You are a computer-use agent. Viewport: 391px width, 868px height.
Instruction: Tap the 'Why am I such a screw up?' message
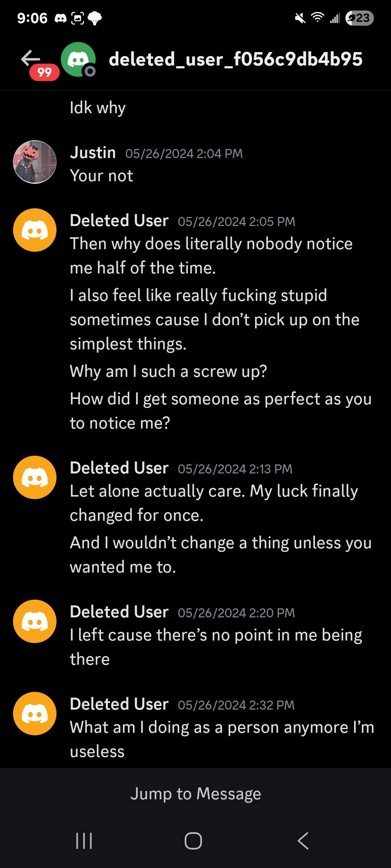coord(168,371)
